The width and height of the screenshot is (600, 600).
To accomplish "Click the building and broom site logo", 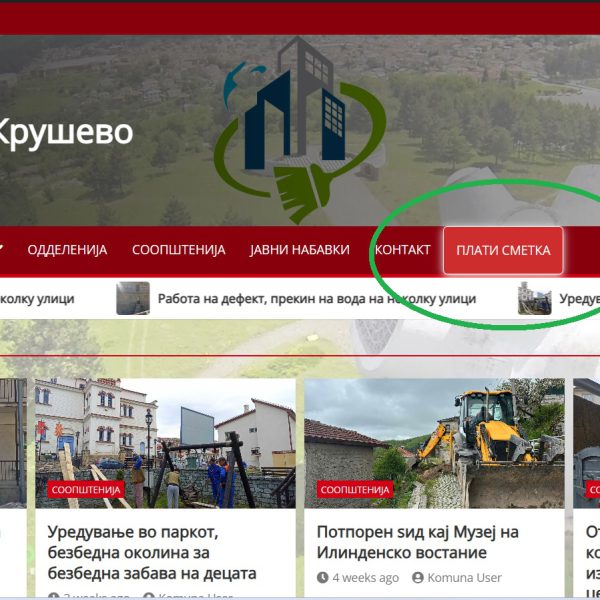I will click(300, 130).
